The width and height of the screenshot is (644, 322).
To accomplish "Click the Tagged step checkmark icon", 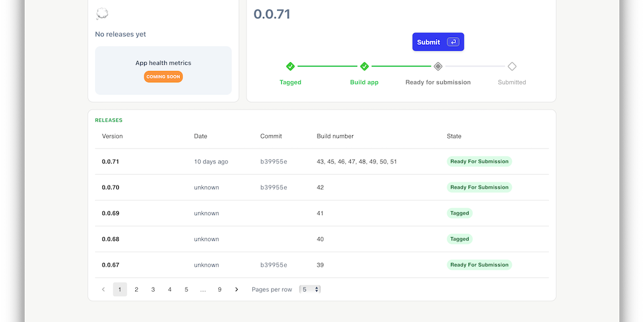I will pyautogui.click(x=291, y=66).
